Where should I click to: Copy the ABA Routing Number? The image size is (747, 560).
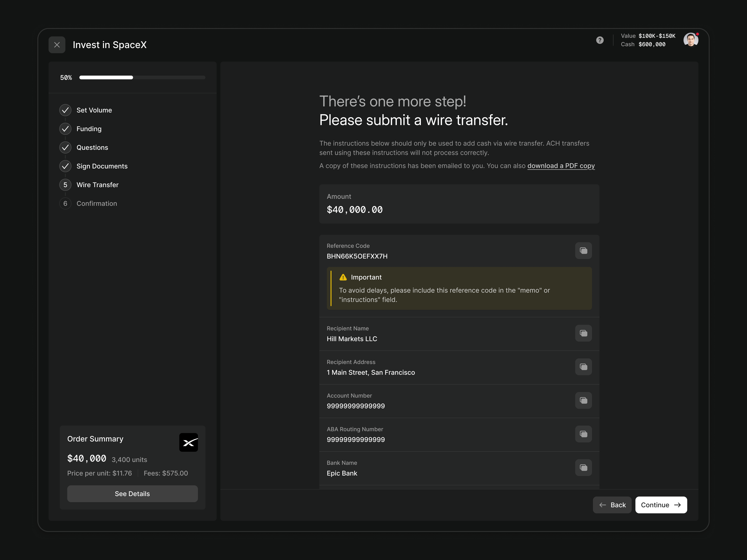point(583,434)
